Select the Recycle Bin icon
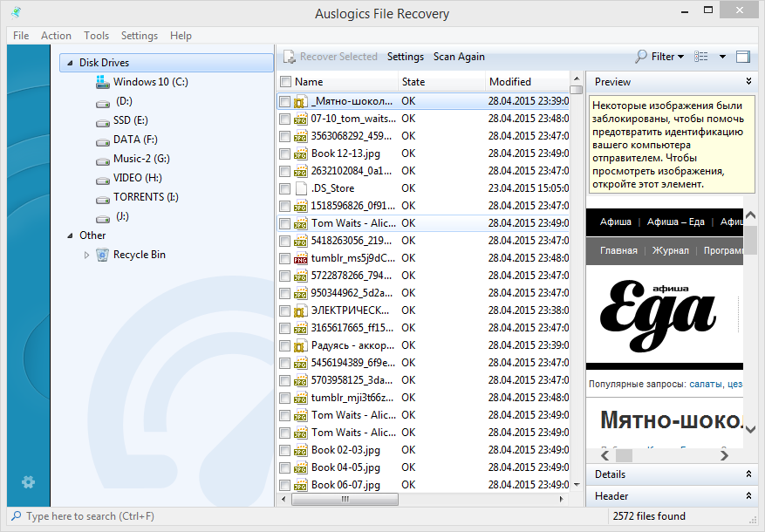This screenshot has width=765, height=532. (x=102, y=255)
